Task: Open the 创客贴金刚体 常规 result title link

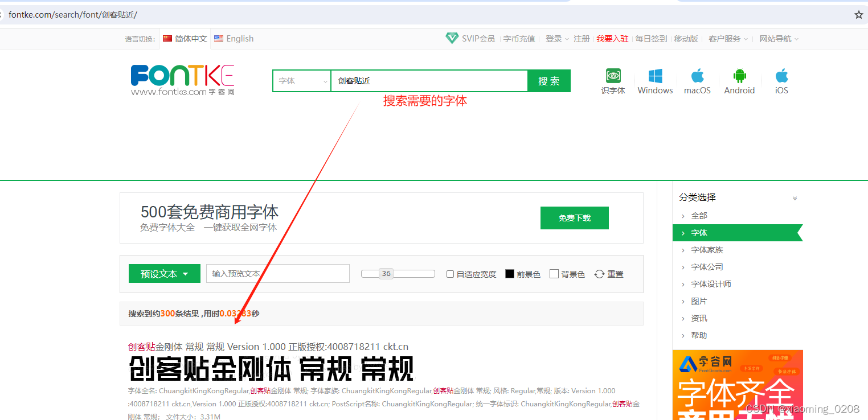Action: (268, 347)
